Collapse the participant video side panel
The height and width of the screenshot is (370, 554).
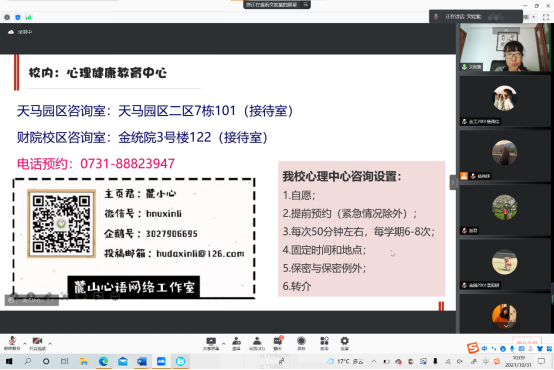453,182
